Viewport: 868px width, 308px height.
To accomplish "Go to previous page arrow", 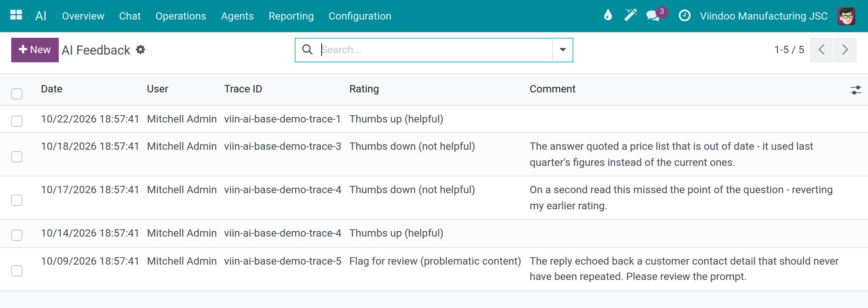I will click(x=821, y=50).
